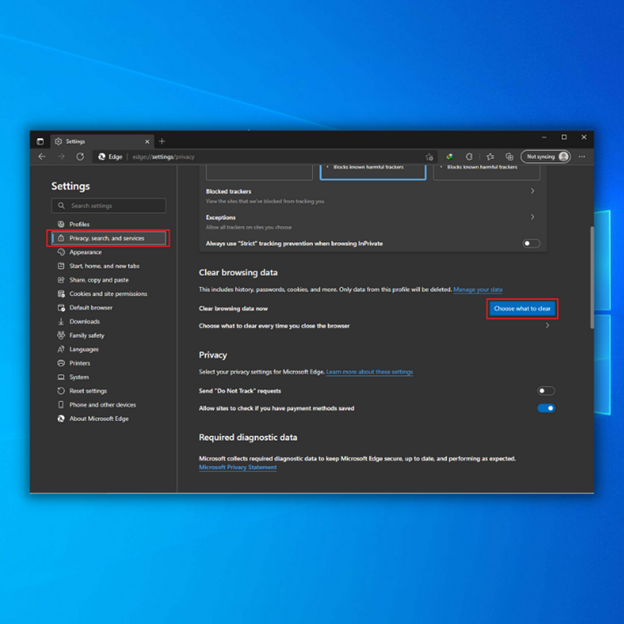This screenshot has height=624, width=624.
Task: Open Microsoft Privacy Statement link
Action: tap(238, 467)
